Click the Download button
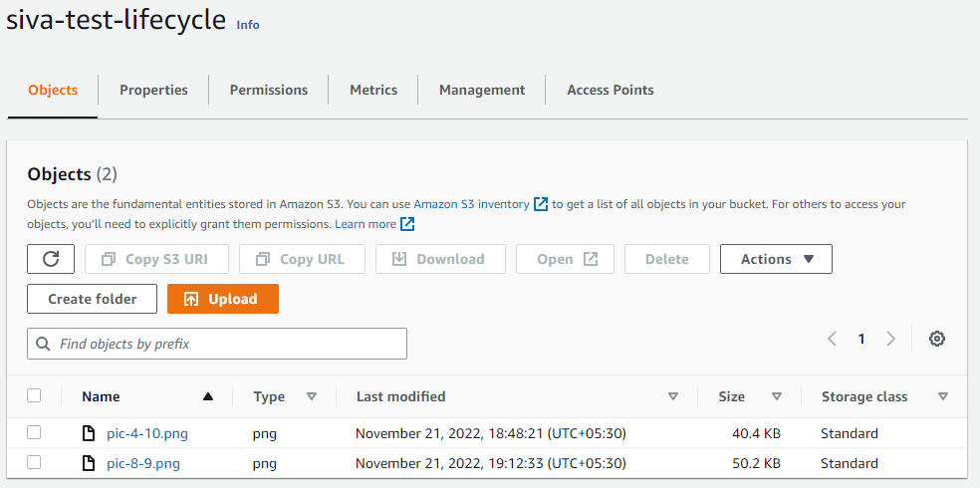This screenshot has height=488, width=980. [440, 259]
